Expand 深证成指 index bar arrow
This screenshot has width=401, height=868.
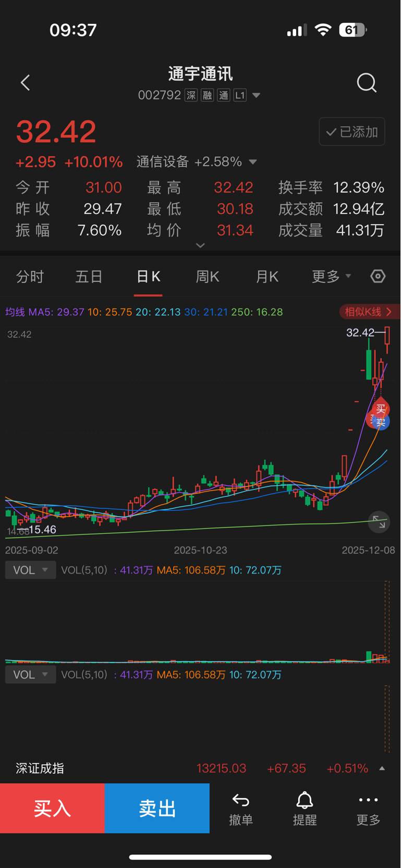(x=382, y=768)
